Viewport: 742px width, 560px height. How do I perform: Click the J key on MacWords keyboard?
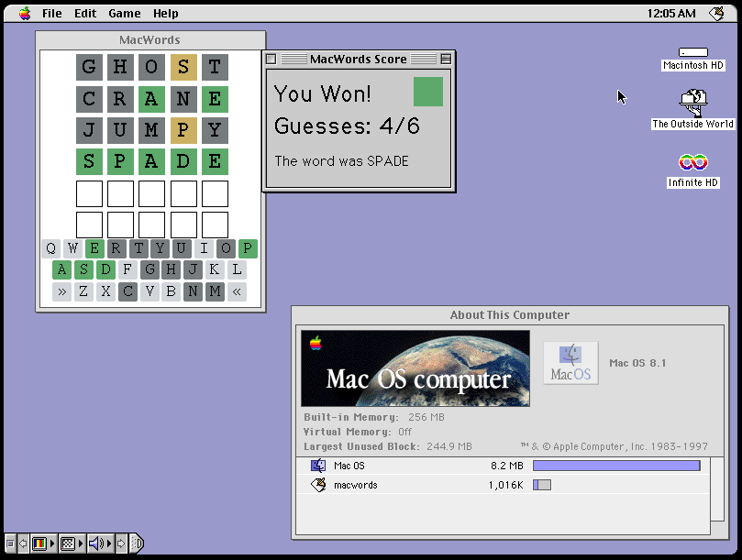193,269
